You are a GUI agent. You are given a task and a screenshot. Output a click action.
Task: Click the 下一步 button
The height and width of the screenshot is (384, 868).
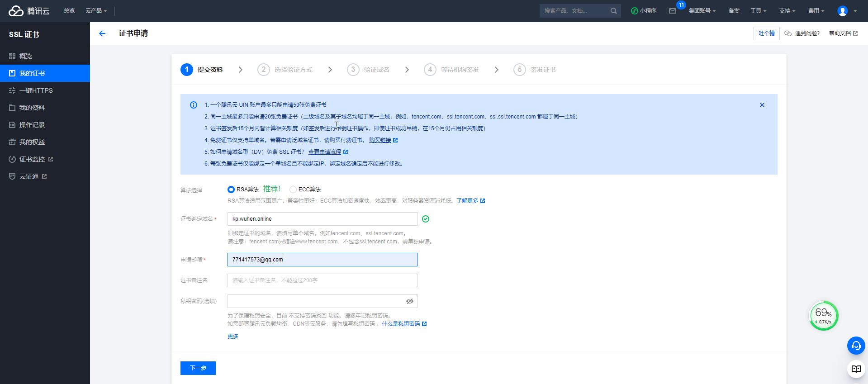click(198, 368)
